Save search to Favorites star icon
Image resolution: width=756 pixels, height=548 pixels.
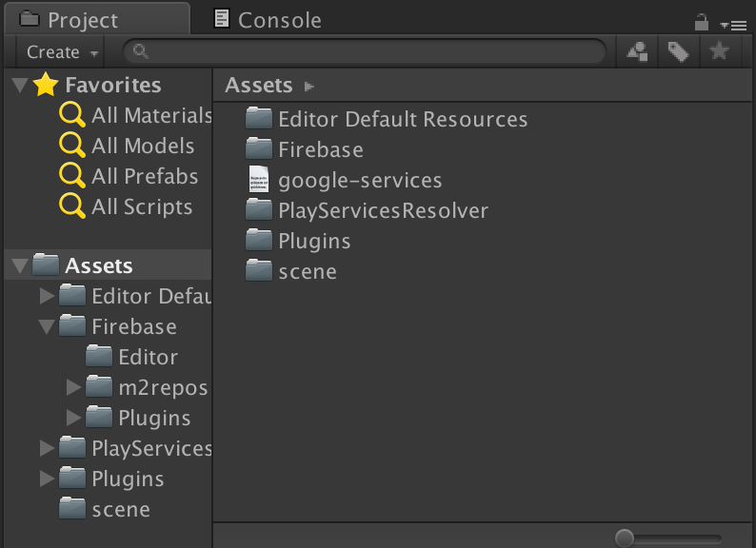coord(719,51)
